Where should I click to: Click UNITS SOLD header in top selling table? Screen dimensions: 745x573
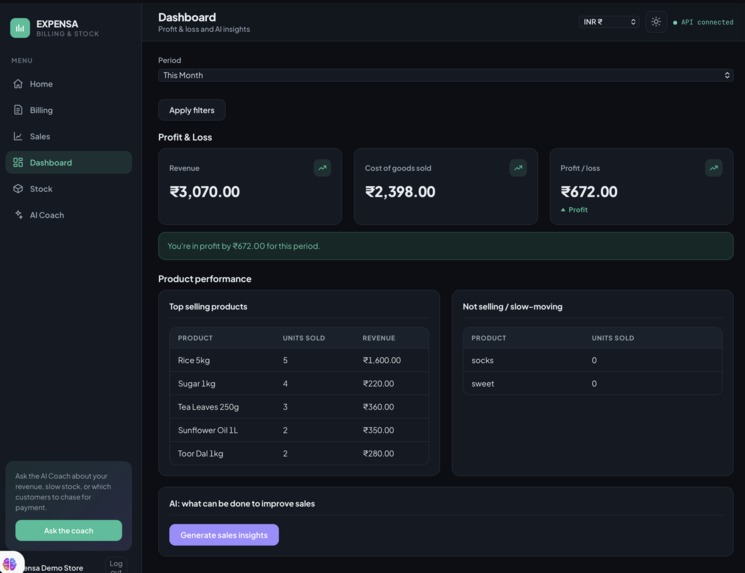304,338
